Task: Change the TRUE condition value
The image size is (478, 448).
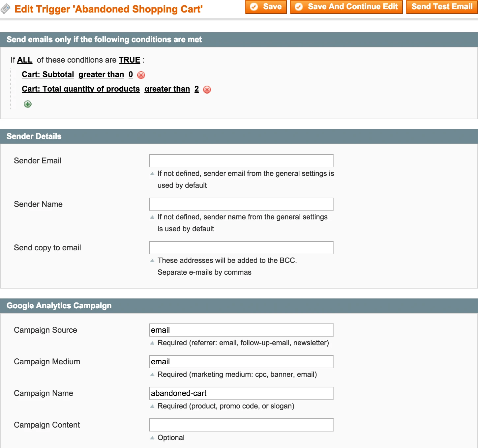Action: point(129,60)
